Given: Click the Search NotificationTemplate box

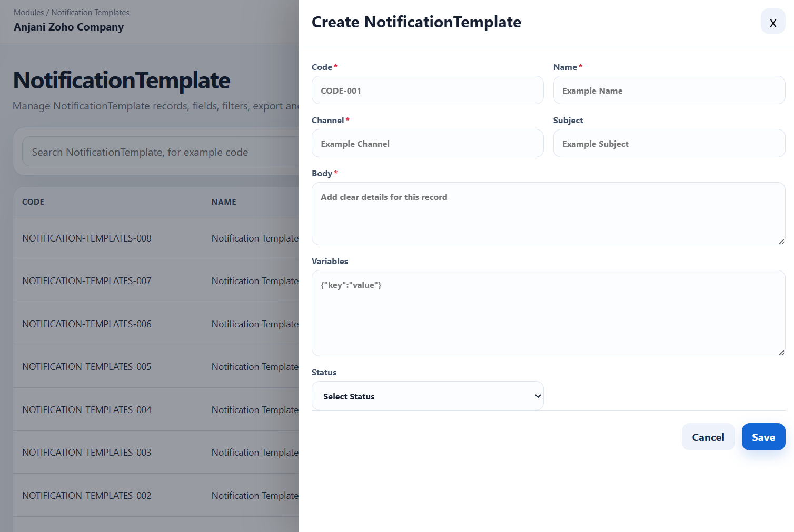Looking at the screenshot, I should pos(160,152).
